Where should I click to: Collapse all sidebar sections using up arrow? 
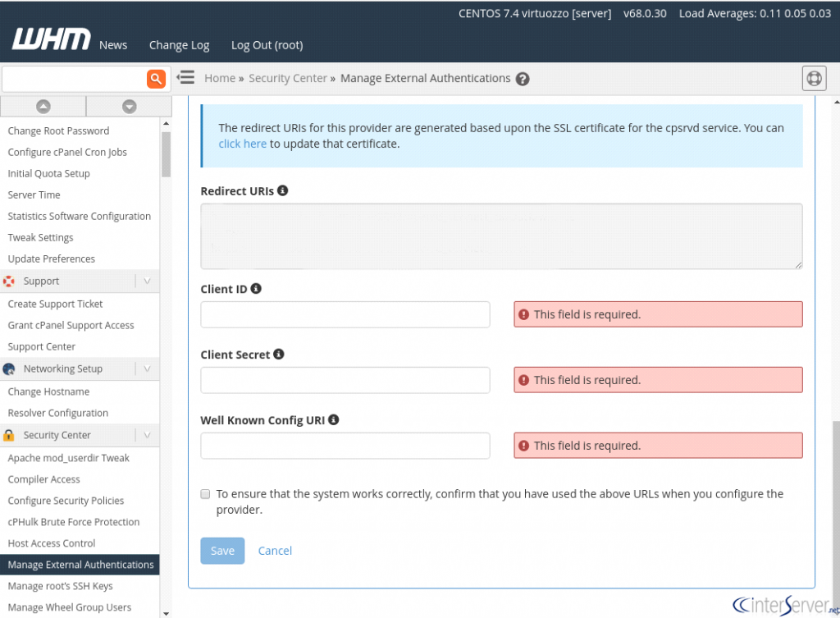point(43,107)
